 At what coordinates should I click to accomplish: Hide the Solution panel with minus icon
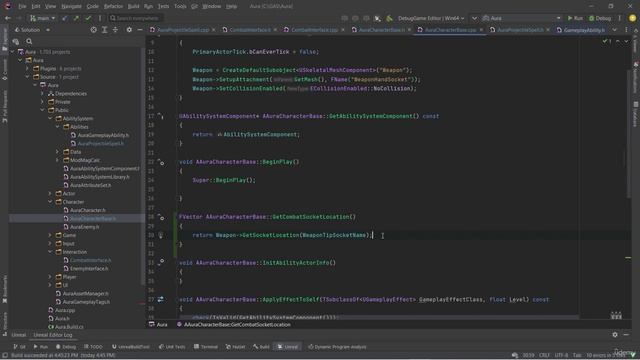click(x=140, y=30)
